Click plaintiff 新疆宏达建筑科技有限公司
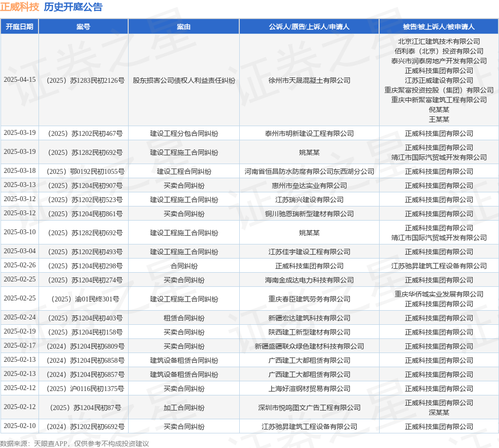Image resolution: width=499 pixels, height=448 pixels. click(309, 318)
